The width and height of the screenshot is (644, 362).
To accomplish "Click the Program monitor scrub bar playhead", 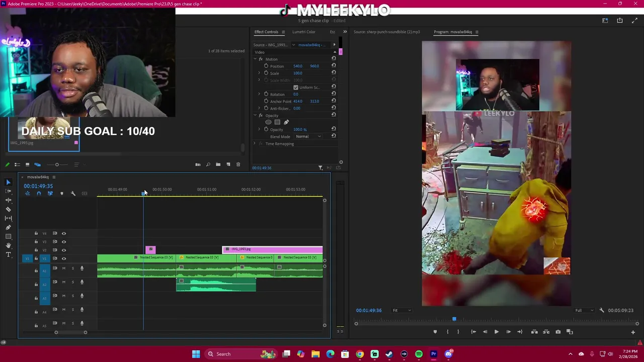I will click(x=454, y=319).
